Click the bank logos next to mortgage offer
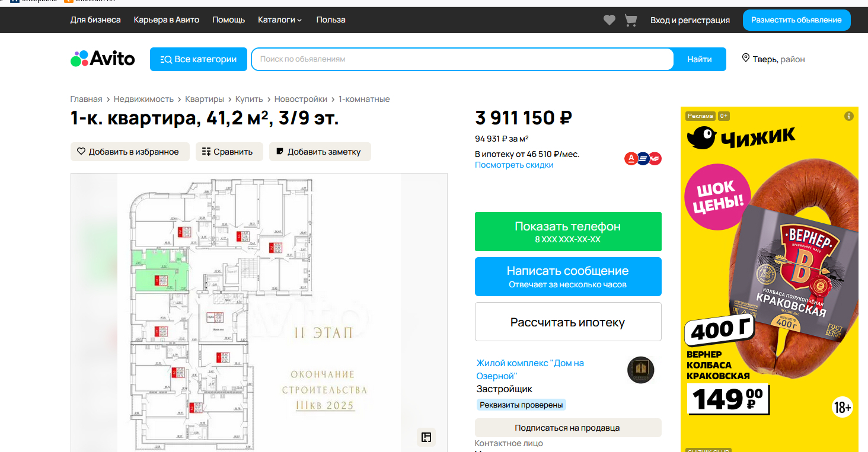The width and height of the screenshot is (868, 452). click(643, 159)
